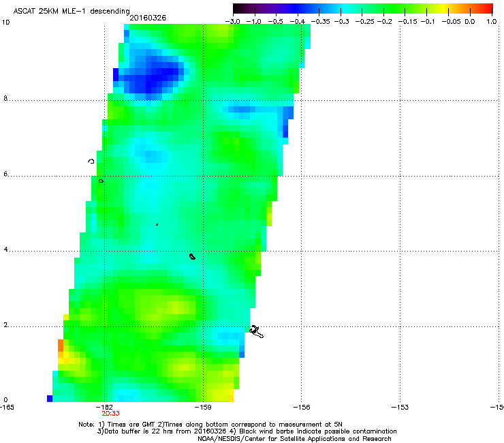
Task: Click the island outline just below latitude 4
Action: click(192, 256)
